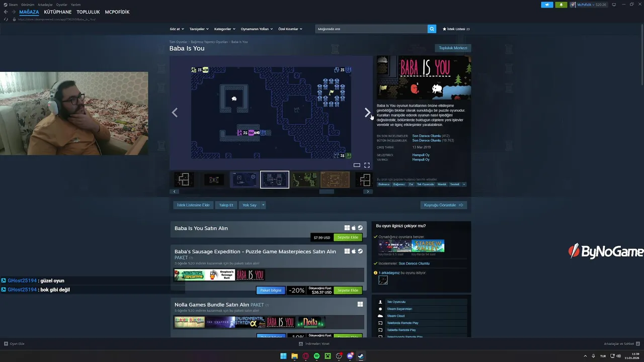The height and width of the screenshot is (362, 644).
Task: Click Oyun Ekle plus icon
Action: (x=6, y=344)
